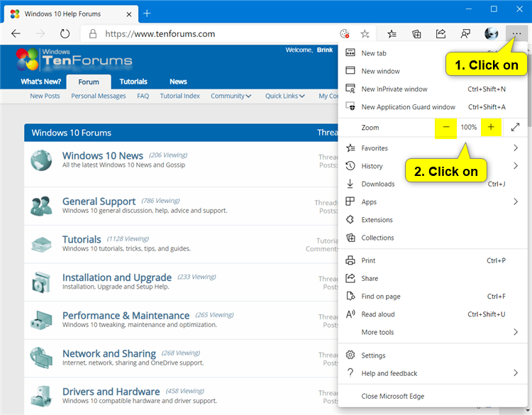
Task: Open the Tutorials forum link
Action: pos(82,239)
